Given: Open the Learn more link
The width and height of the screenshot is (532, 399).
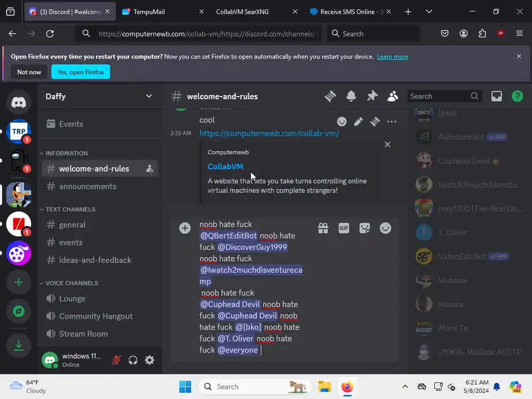Looking at the screenshot, I should click(393, 57).
